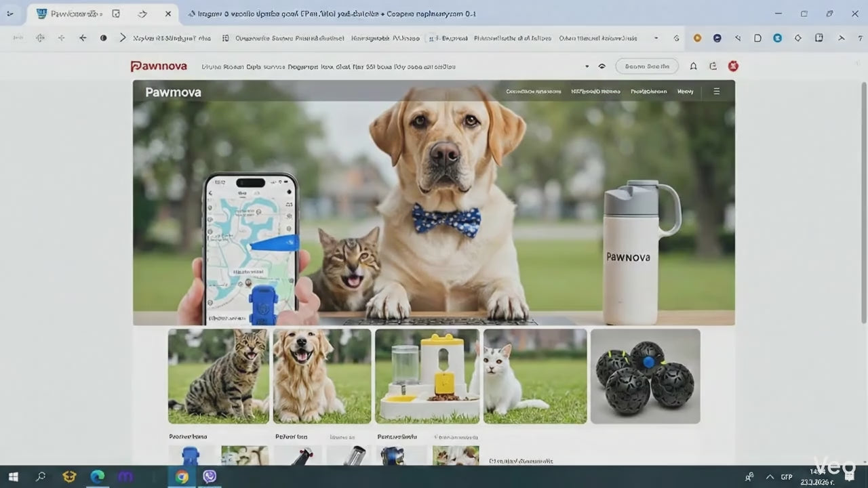Go back with the browser's left arrow

[83, 39]
